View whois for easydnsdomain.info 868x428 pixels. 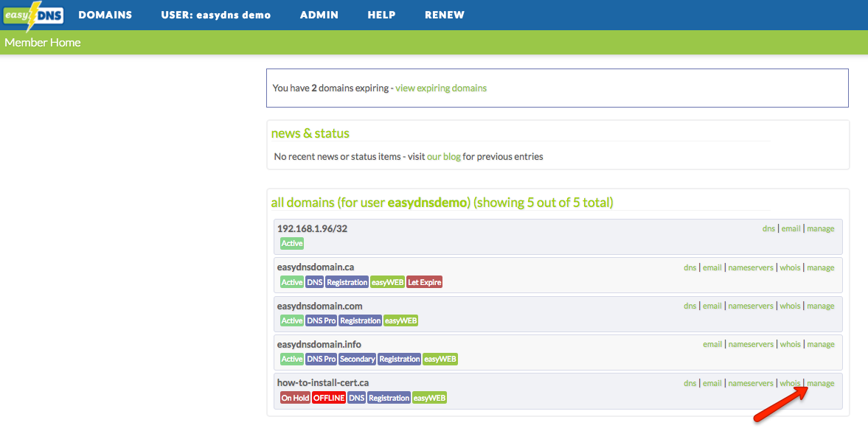click(x=790, y=344)
